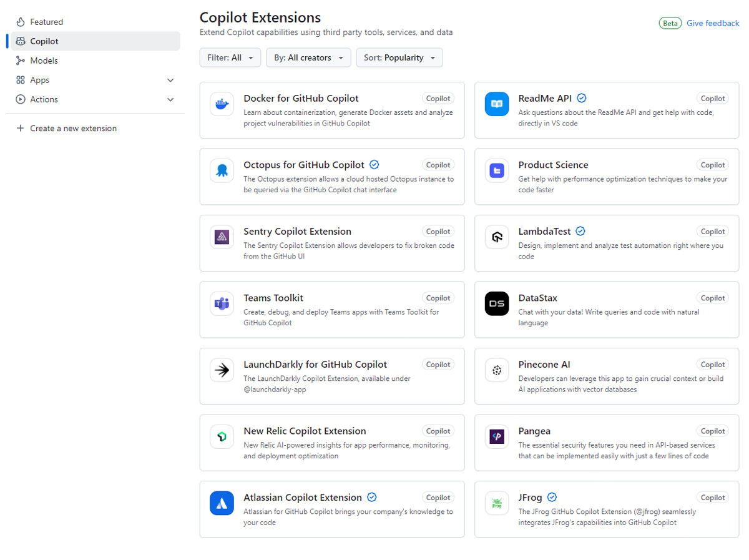Click the Give feedback link
The image size is (749, 560).
(712, 22)
